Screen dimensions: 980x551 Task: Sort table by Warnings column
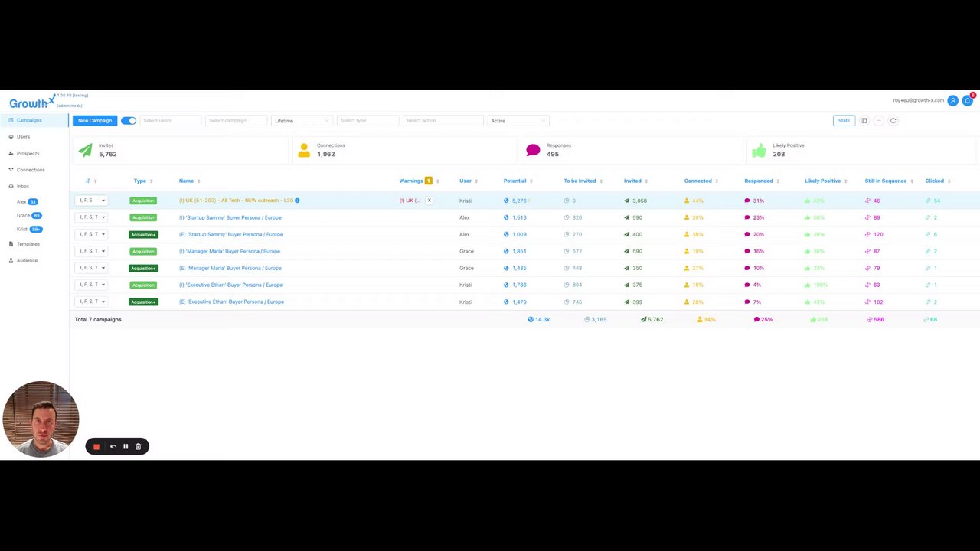[x=419, y=181]
